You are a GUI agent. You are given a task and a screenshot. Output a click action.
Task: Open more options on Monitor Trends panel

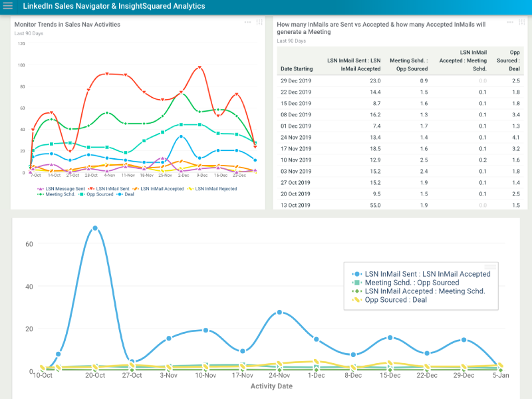pyautogui.click(x=248, y=22)
